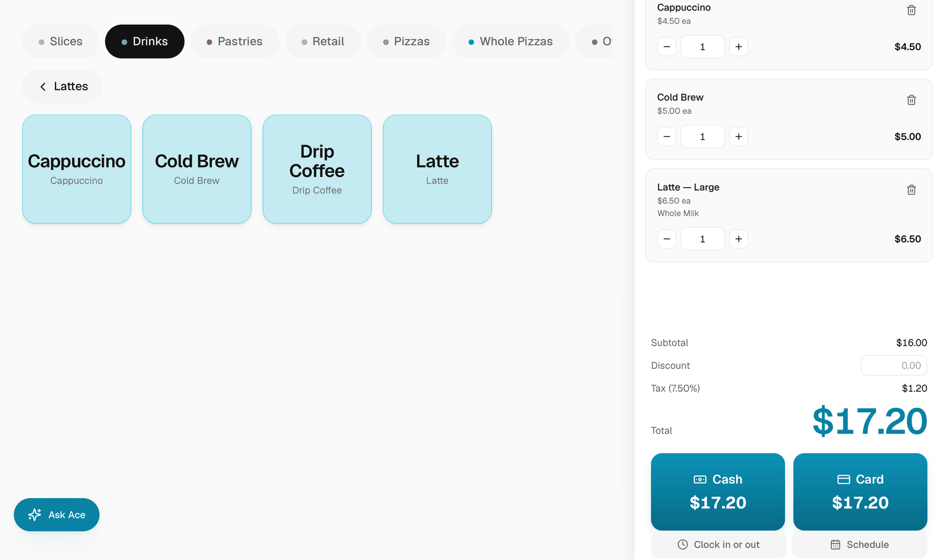
Task: Click the Discount amount field
Action: pyautogui.click(x=894, y=365)
